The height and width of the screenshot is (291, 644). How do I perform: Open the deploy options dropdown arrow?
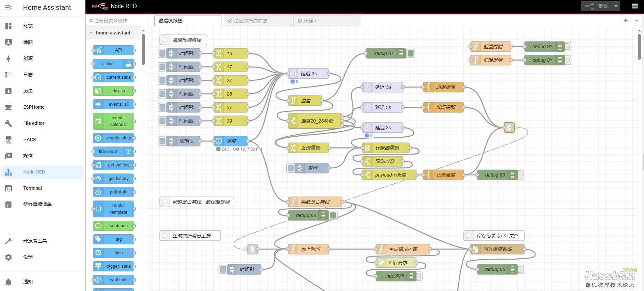point(616,6)
